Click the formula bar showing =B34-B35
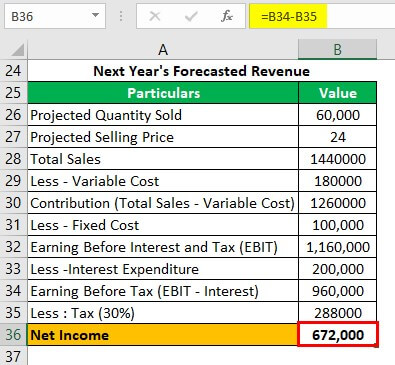Image resolution: width=395 pixels, height=365 pixels. pos(322,16)
